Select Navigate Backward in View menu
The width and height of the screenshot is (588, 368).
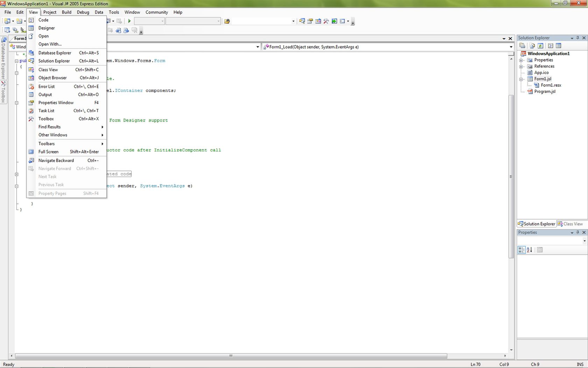coord(66,161)
